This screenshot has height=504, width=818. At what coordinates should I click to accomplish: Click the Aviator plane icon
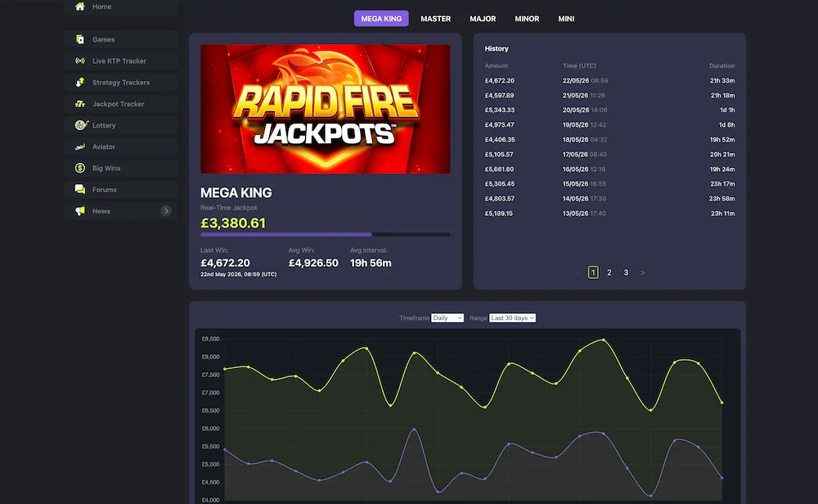click(x=80, y=146)
